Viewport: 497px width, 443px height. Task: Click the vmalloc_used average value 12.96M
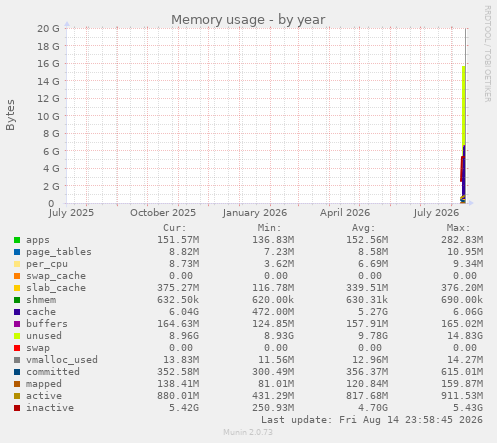[x=370, y=360]
